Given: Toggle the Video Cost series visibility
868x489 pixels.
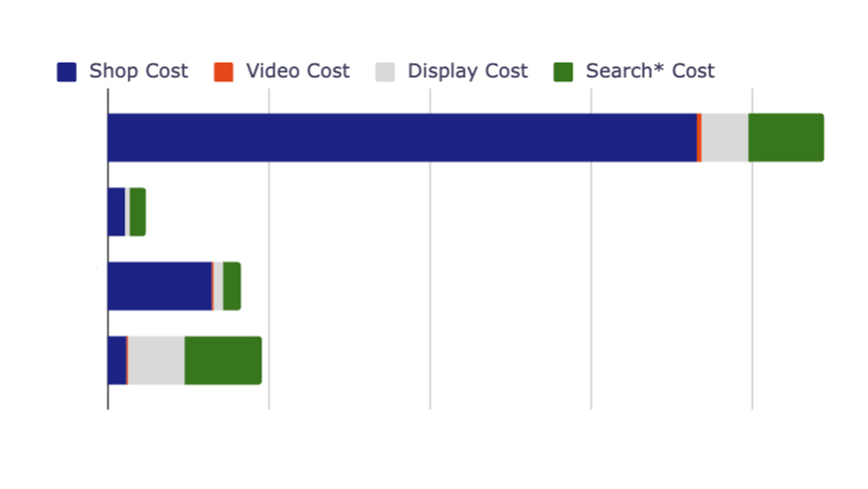Looking at the screenshot, I should pos(297,71).
